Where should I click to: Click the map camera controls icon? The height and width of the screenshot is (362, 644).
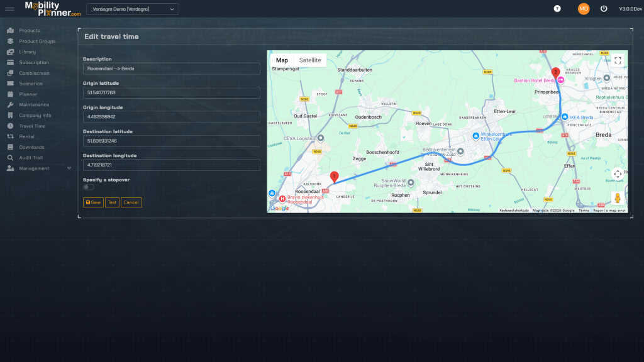(618, 174)
